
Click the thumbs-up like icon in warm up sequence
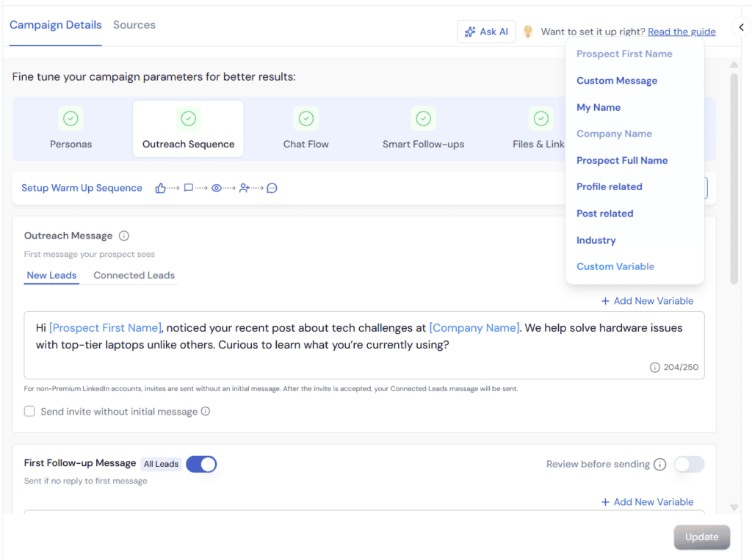pos(161,188)
